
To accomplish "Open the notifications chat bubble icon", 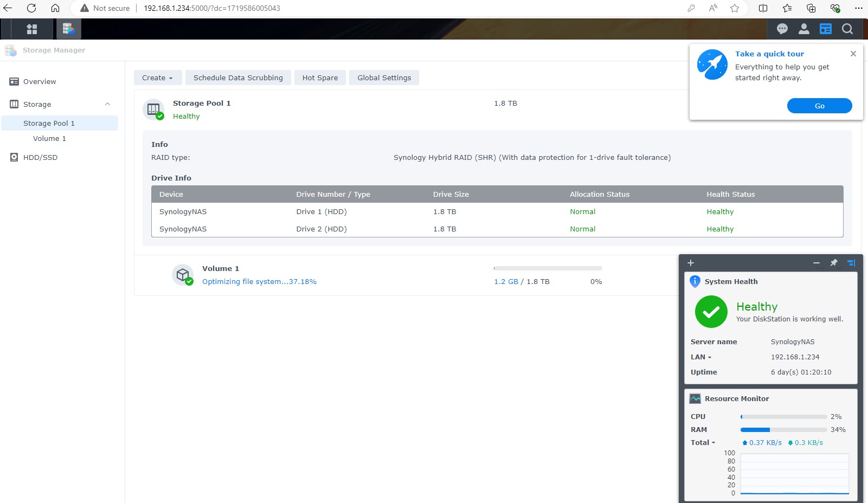I will [782, 29].
